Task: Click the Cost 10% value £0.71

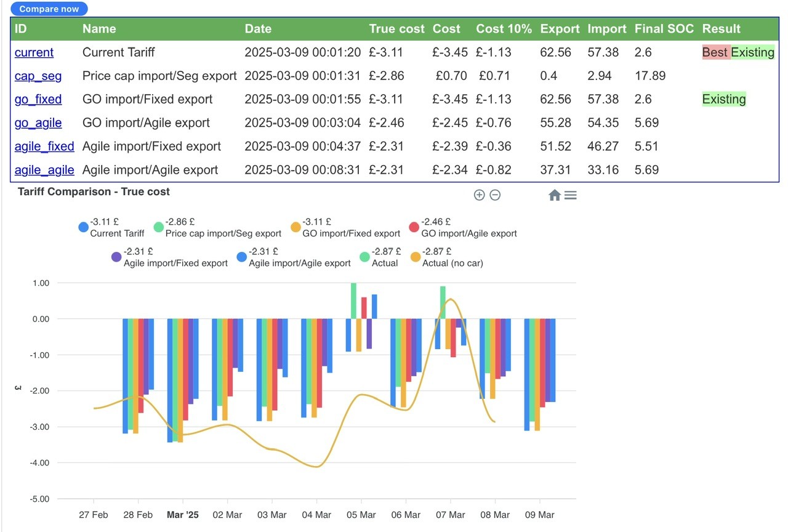Action: pos(493,76)
